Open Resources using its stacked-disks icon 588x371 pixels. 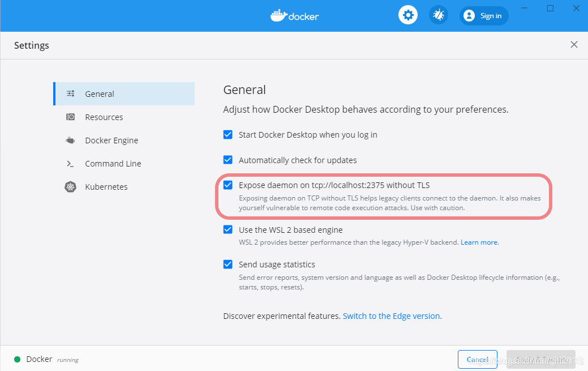click(x=70, y=117)
